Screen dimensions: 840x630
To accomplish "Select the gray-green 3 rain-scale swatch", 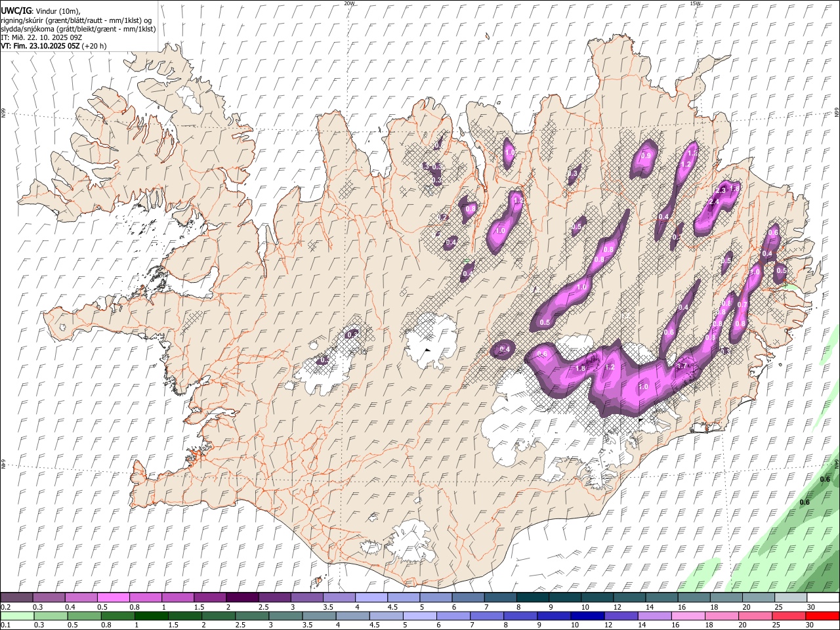I will 285,616.
